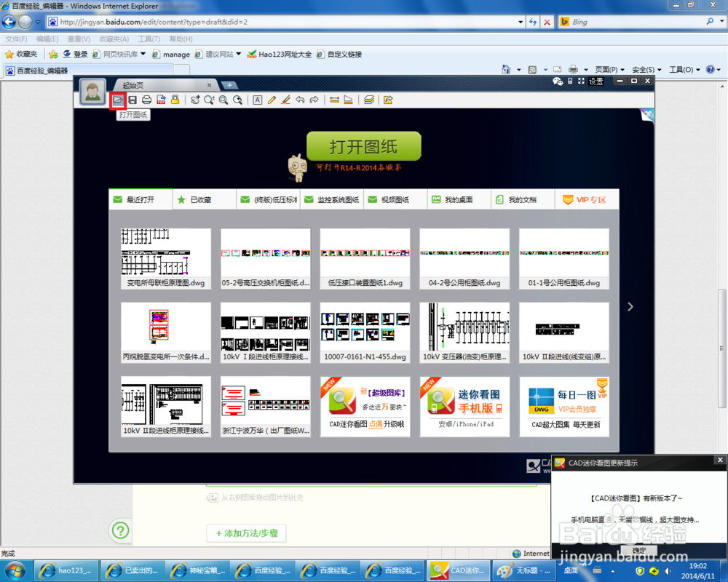Click the print icon in CAD toolbar
728x582 pixels.
click(147, 100)
